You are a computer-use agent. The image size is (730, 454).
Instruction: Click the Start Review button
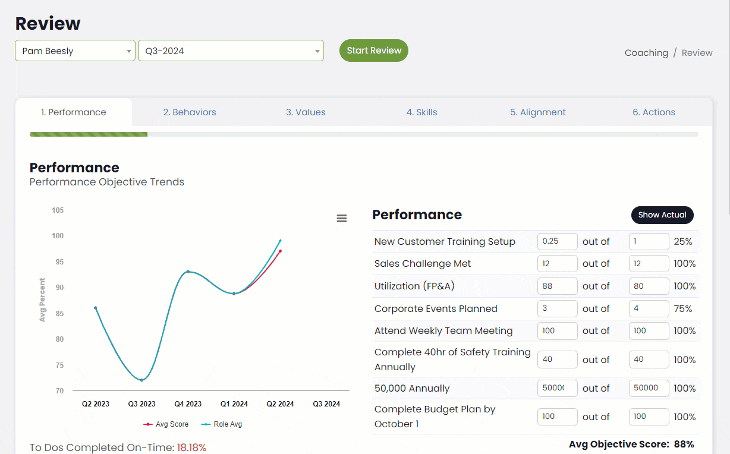click(x=374, y=50)
